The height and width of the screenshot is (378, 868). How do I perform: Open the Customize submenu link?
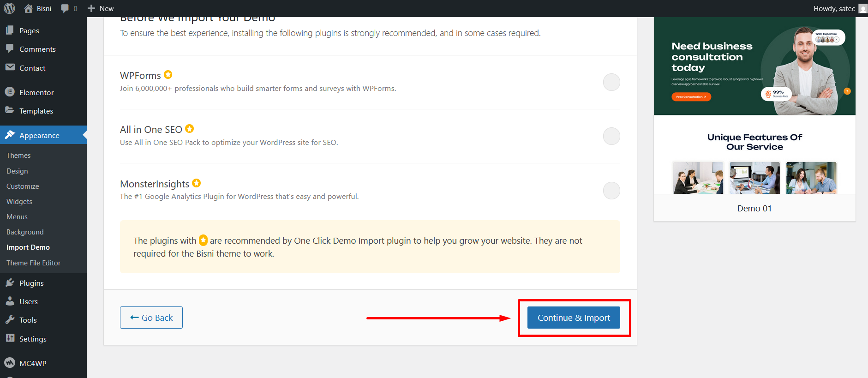[23, 186]
